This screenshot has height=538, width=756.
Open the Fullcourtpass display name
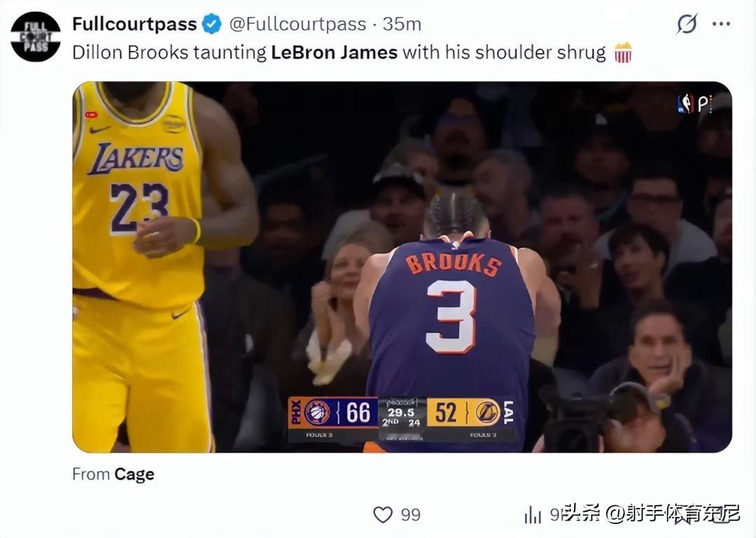pyautogui.click(x=134, y=24)
